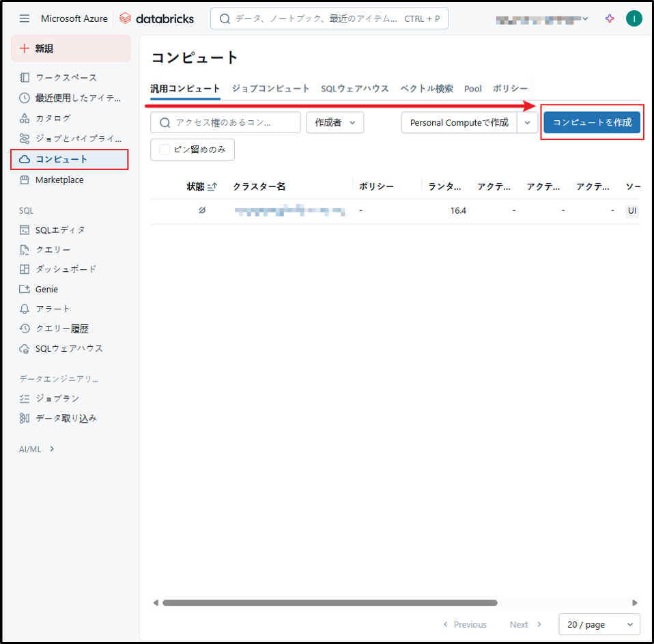
Task: Open the hamburger navigation menu icon
Action: click(x=25, y=18)
